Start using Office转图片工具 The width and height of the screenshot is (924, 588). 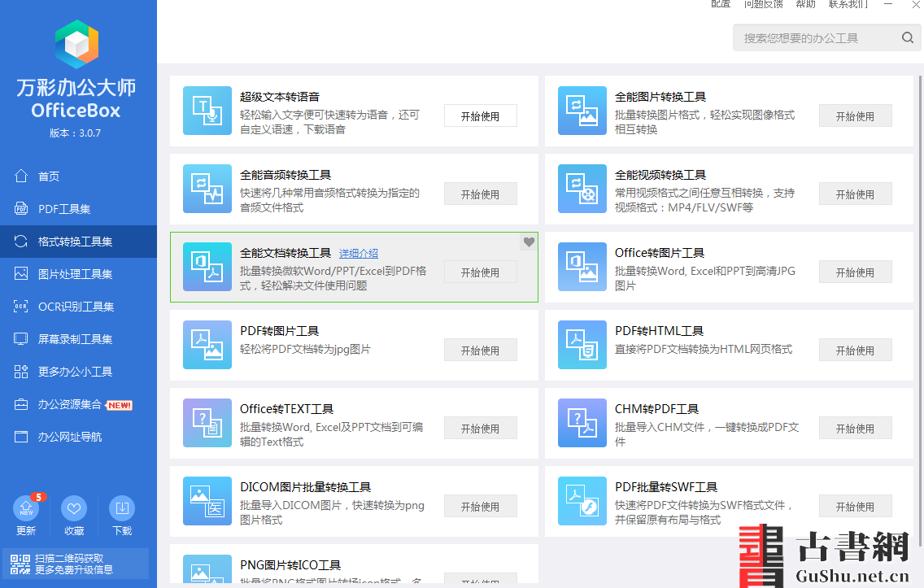coord(855,272)
